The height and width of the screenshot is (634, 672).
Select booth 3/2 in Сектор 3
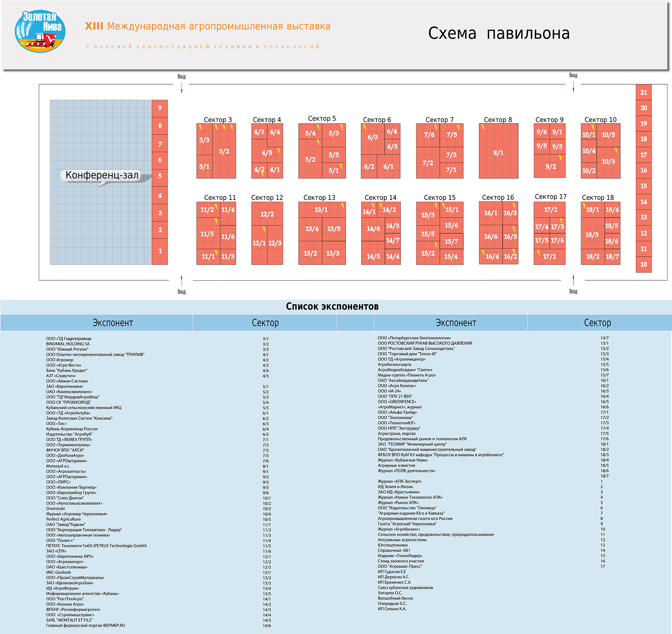tap(224, 151)
